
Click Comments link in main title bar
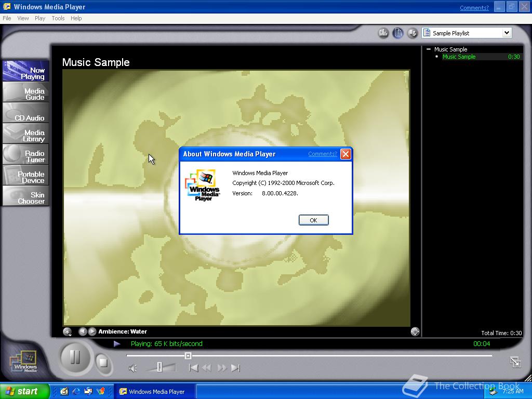474,7
